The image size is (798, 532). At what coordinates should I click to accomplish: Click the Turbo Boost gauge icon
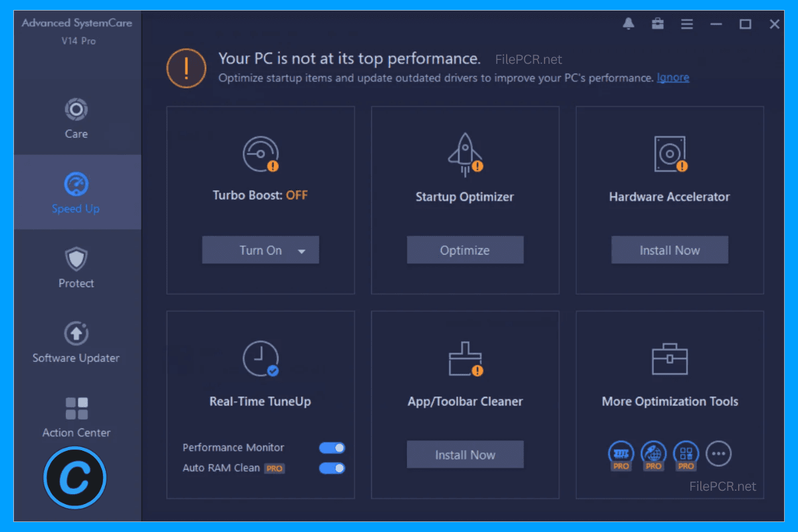pos(261,154)
